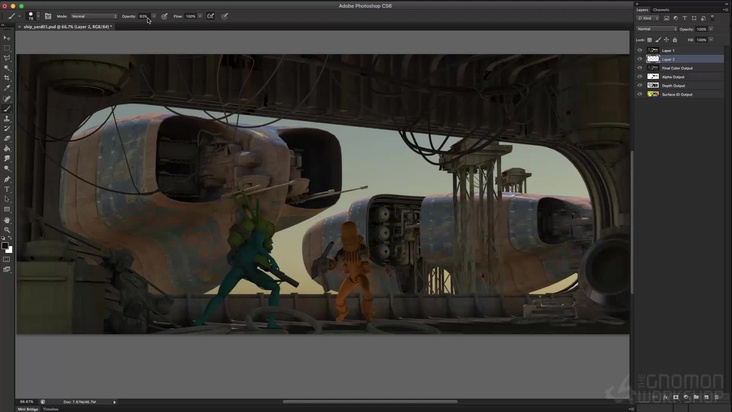Switch to the Layers tab
The height and width of the screenshot is (412, 732).
(x=642, y=9)
